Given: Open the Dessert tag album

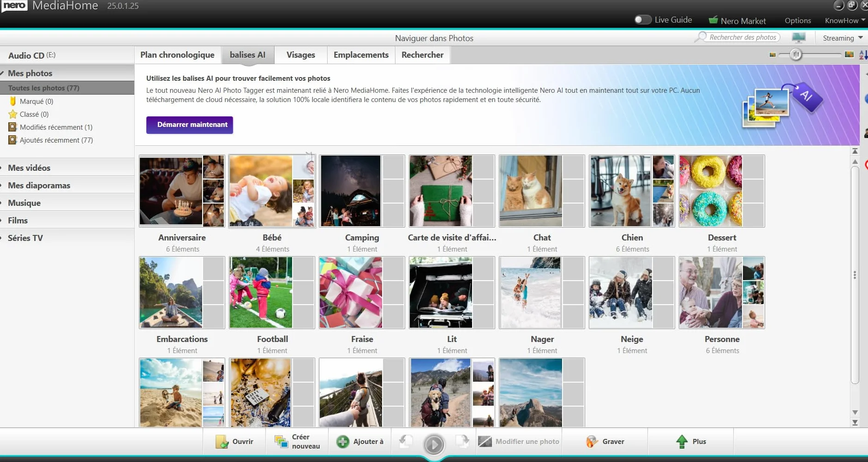Looking at the screenshot, I should point(722,191).
